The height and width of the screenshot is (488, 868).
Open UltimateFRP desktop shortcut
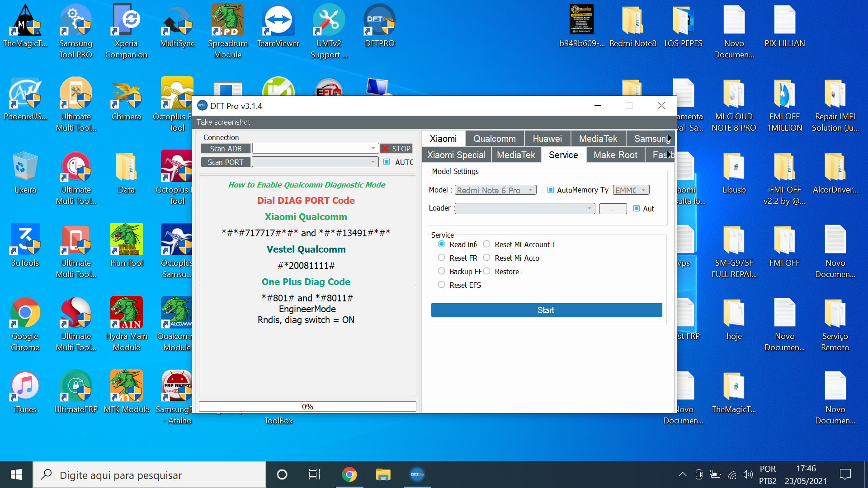[x=76, y=392]
